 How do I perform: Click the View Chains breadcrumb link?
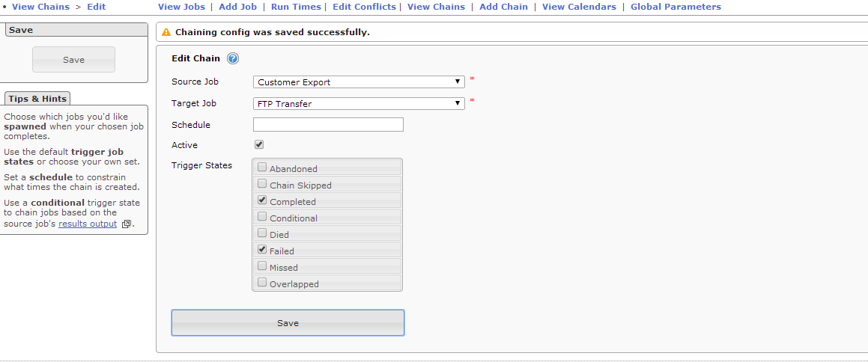click(x=40, y=7)
